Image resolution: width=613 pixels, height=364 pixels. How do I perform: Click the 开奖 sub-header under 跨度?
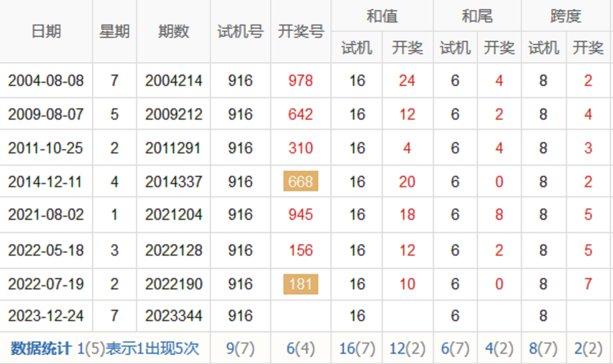tap(588, 48)
